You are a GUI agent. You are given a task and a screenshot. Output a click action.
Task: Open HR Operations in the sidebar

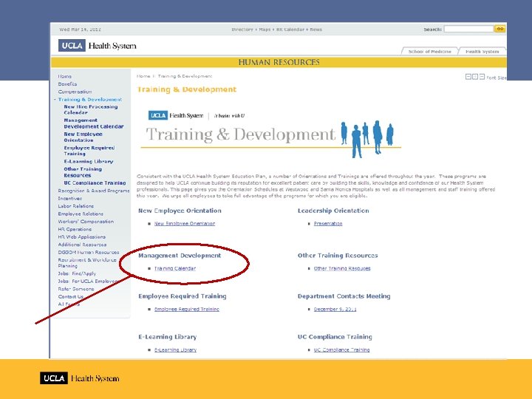[x=75, y=229]
